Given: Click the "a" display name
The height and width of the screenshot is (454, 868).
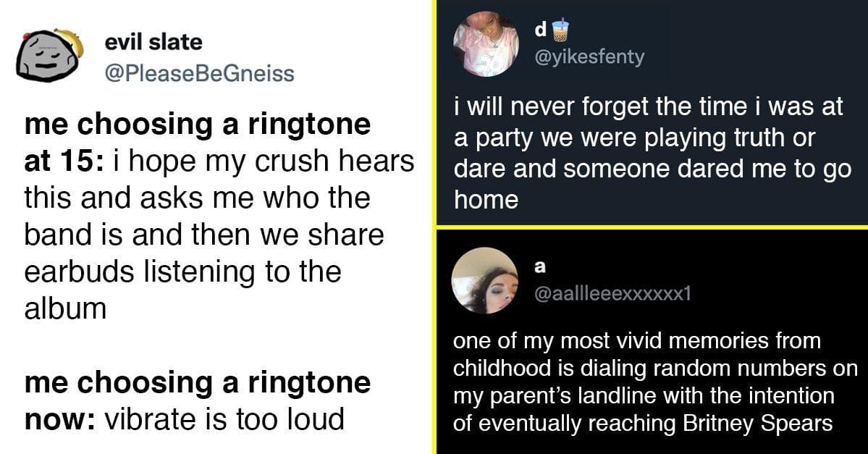Looking at the screenshot, I should [539, 266].
